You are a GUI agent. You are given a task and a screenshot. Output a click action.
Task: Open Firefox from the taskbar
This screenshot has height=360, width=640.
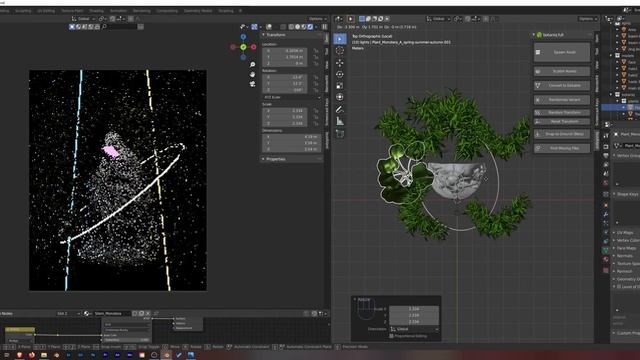31,355
